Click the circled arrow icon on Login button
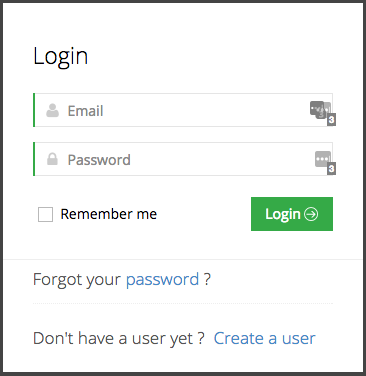Image resolution: width=366 pixels, height=376 pixels. tap(311, 214)
